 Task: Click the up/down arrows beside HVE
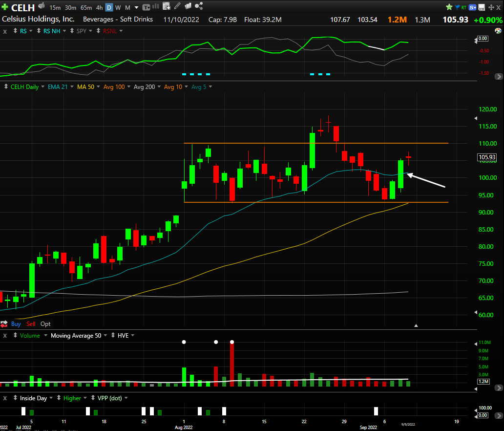(113, 335)
